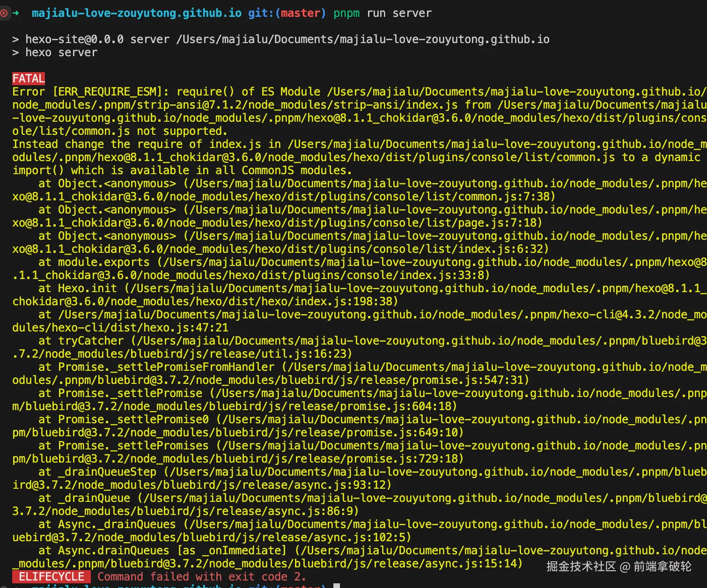Click the "promise.js:729:18)" stack location
Viewport: 707px width, 588px height.
[x=405, y=459]
